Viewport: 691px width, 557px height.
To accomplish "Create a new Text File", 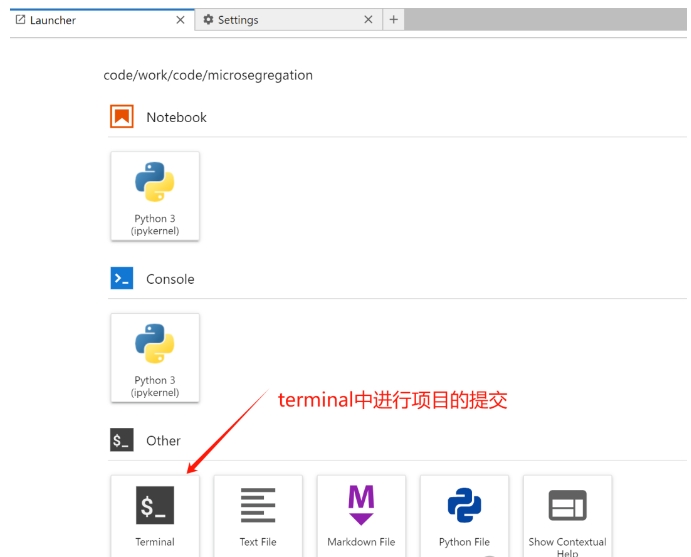I will tap(258, 514).
